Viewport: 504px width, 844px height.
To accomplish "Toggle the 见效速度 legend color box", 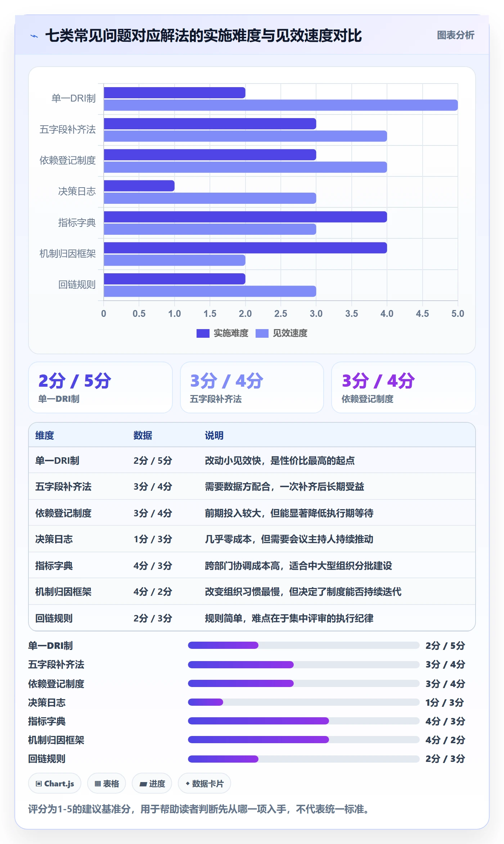I will (x=262, y=333).
